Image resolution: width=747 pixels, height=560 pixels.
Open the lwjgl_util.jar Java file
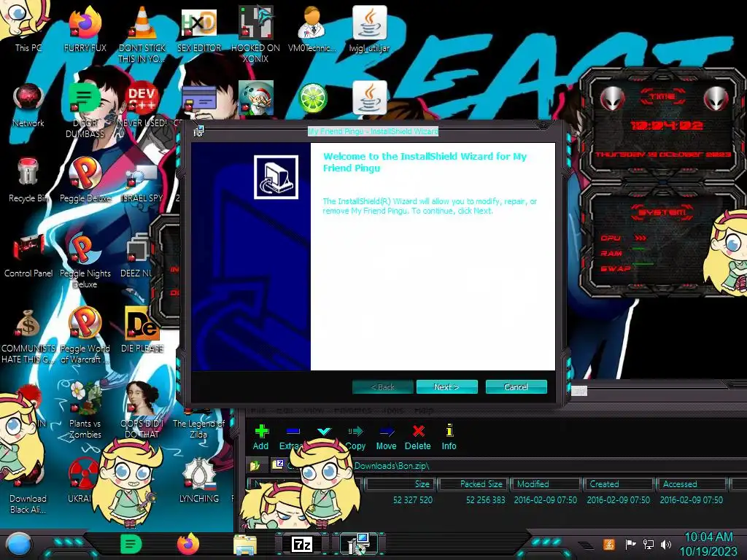click(369, 28)
